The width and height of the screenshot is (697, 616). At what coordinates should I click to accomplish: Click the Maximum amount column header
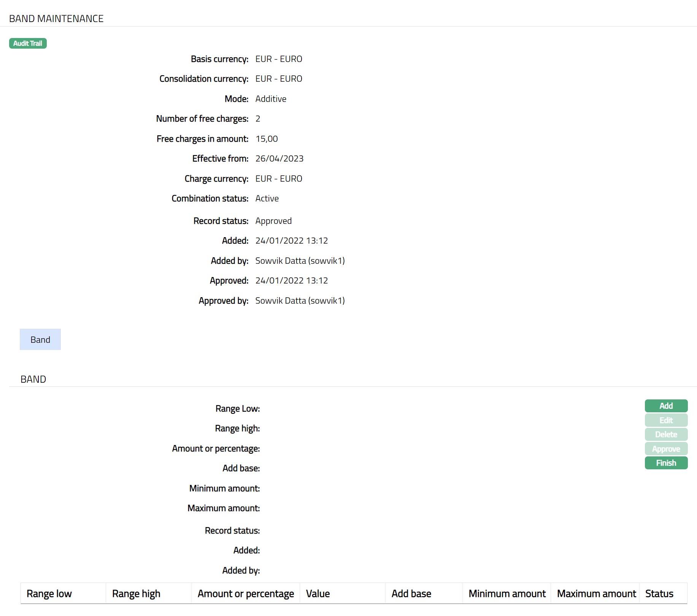596,594
